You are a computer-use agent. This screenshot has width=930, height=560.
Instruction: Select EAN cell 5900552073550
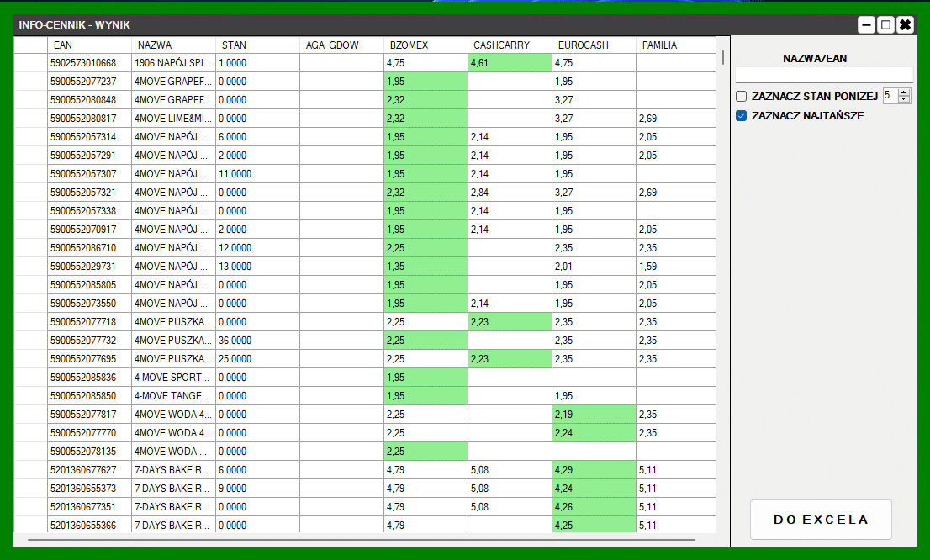coord(90,304)
